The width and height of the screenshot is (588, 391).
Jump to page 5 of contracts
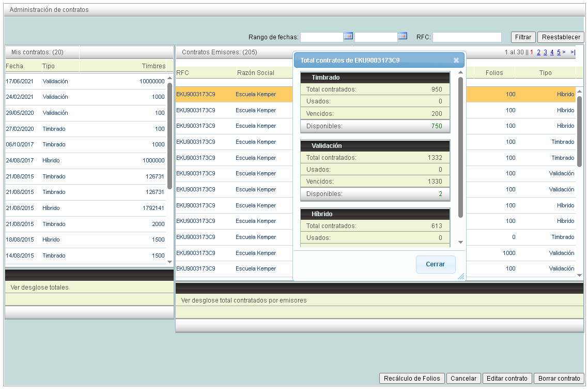(x=559, y=52)
